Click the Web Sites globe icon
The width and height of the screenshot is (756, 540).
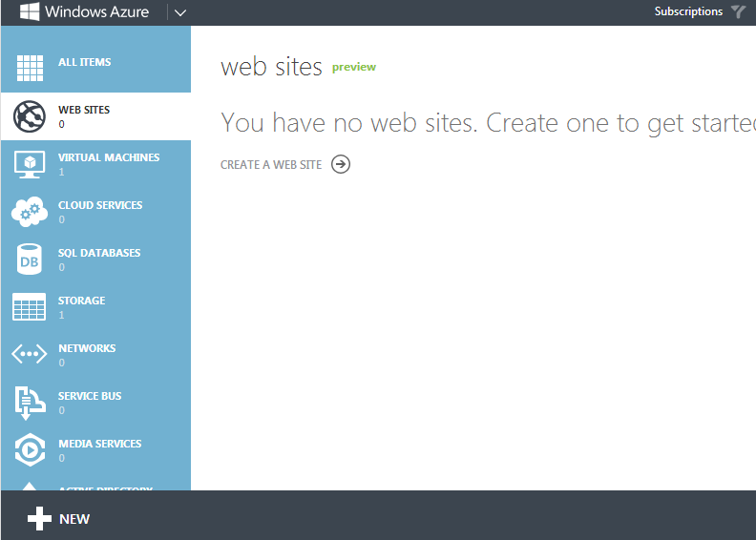click(x=30, y=116)
